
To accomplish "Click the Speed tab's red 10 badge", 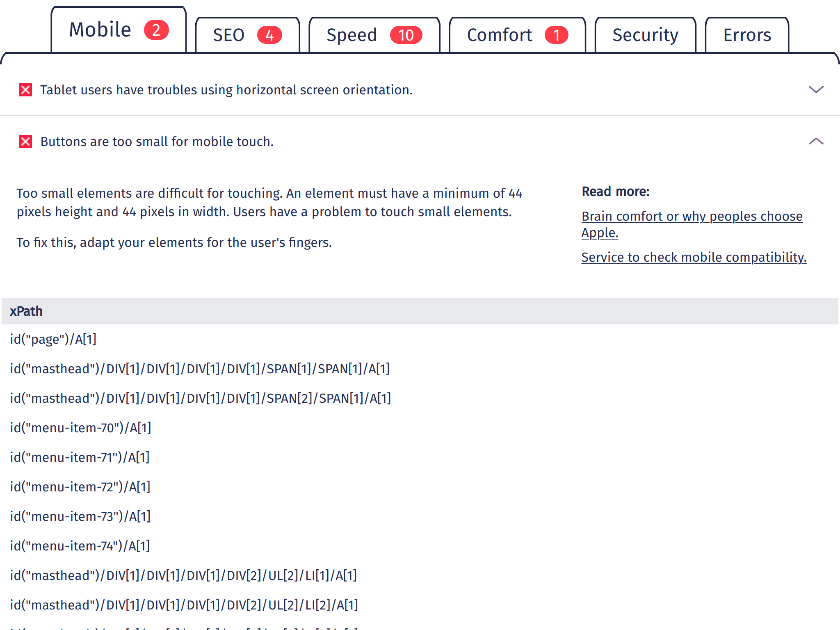I will [x=406, y=35].
